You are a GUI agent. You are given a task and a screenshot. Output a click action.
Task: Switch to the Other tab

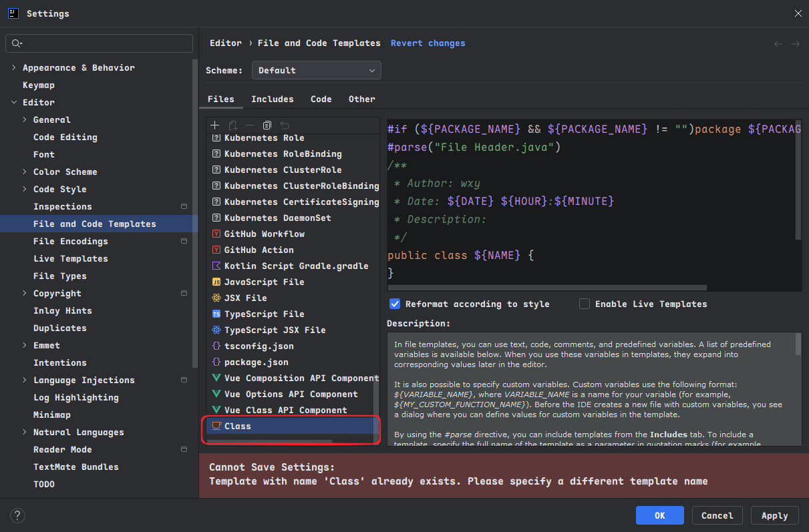coord(361,99)
